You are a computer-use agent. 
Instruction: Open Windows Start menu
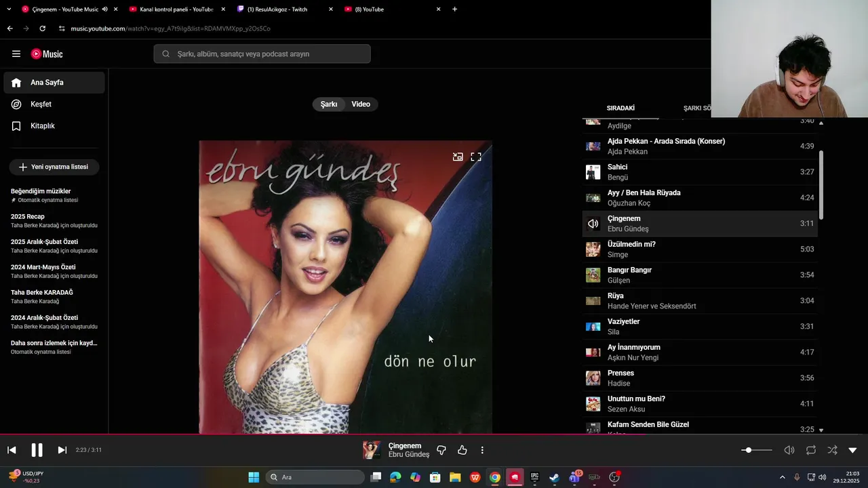point(254,477)
